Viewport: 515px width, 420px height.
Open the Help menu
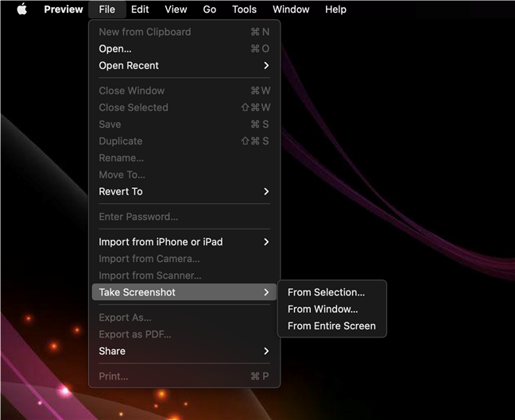(335, 10)
